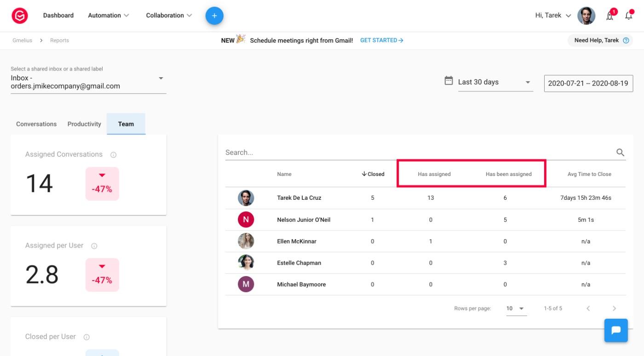Open the rows per page dropdown
644x356 pixels.
tap(516, 309)
